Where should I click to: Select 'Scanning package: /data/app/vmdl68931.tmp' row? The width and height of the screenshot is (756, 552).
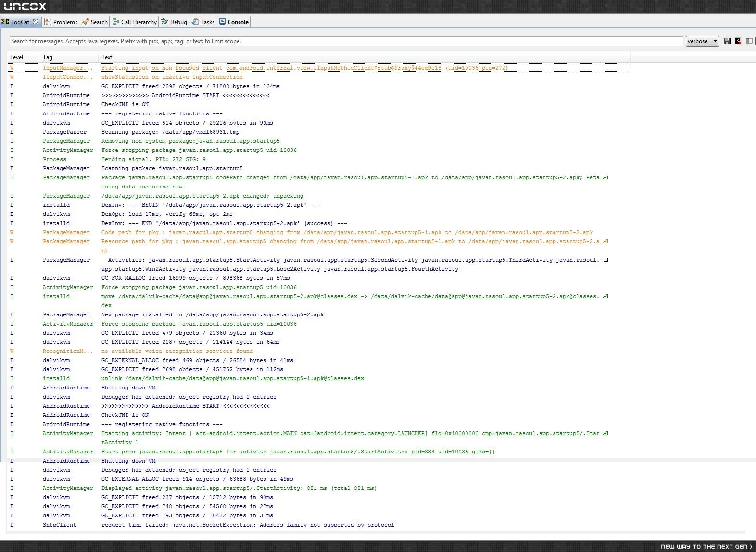(319, 132)
